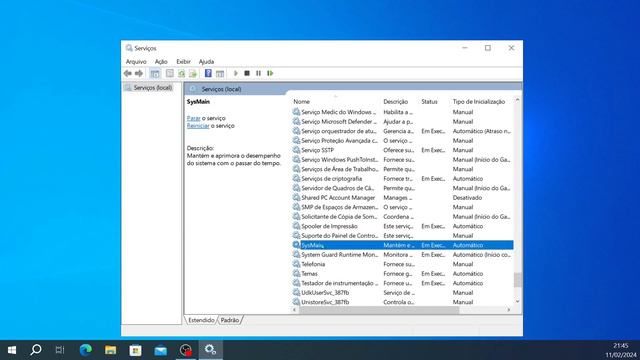Open the Windows Start menu
Viewport: 640px width, 360px height.
pyautogui.click(x=12, y=350)
